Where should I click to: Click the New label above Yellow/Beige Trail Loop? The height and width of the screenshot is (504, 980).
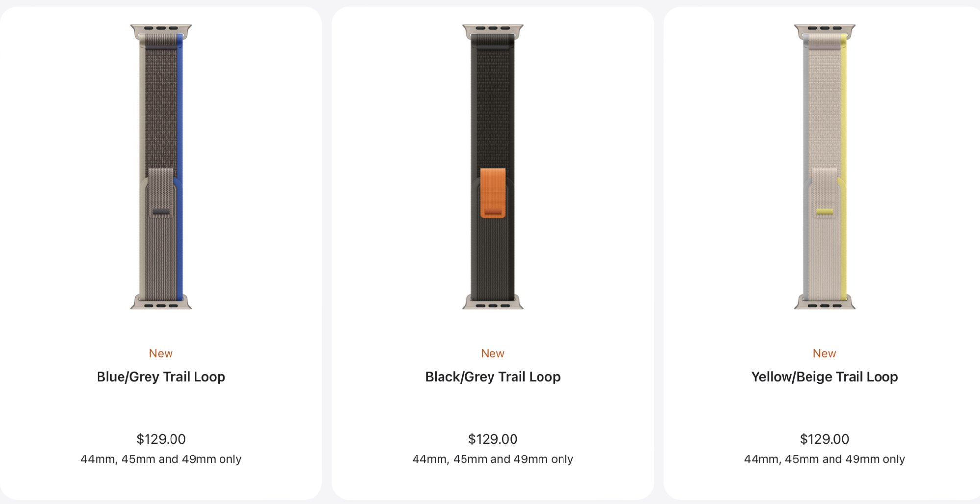pyautogui.click(x=824, y=353)
